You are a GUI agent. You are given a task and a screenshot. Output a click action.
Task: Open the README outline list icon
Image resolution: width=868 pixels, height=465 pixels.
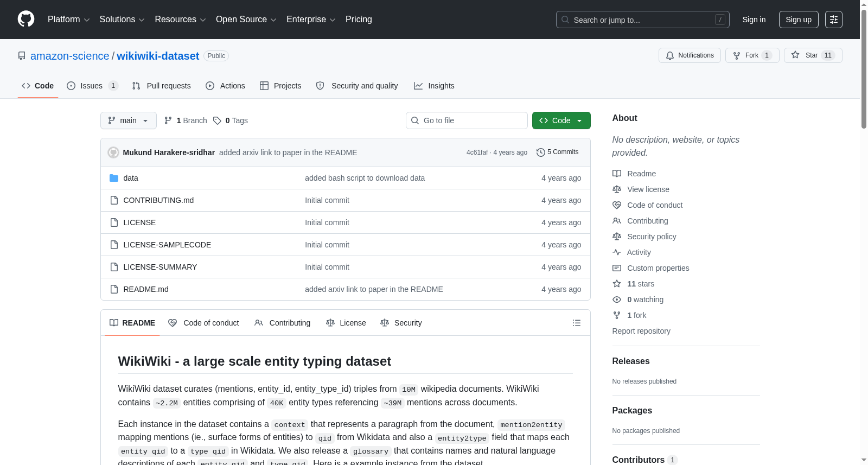[x=577, y=323]
